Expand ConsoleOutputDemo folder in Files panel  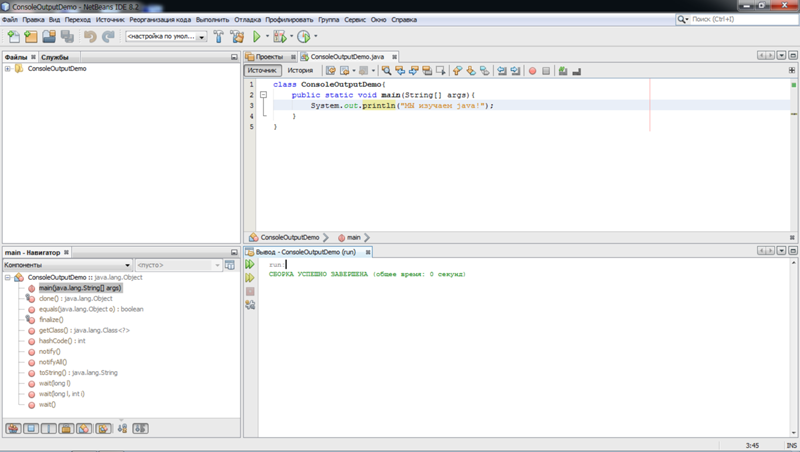(8, 69)
